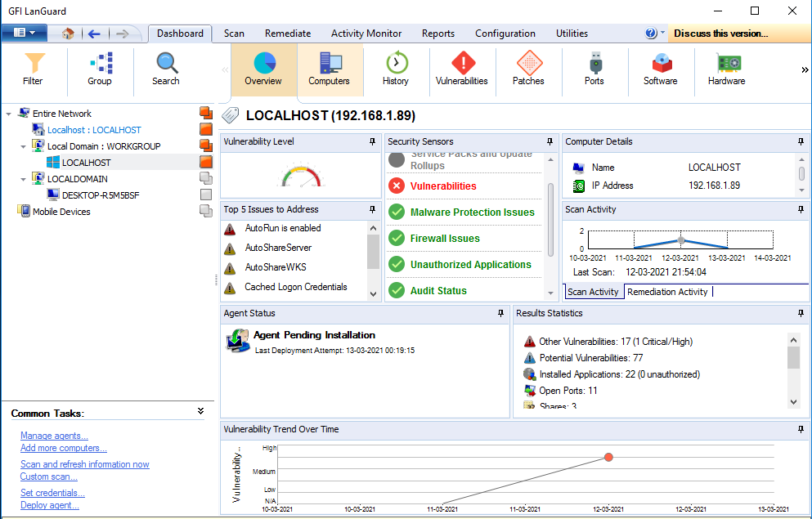The height and width of the screenshot is (519, 812).
Task: Open the History view
Action: click(x=396, y=69)
